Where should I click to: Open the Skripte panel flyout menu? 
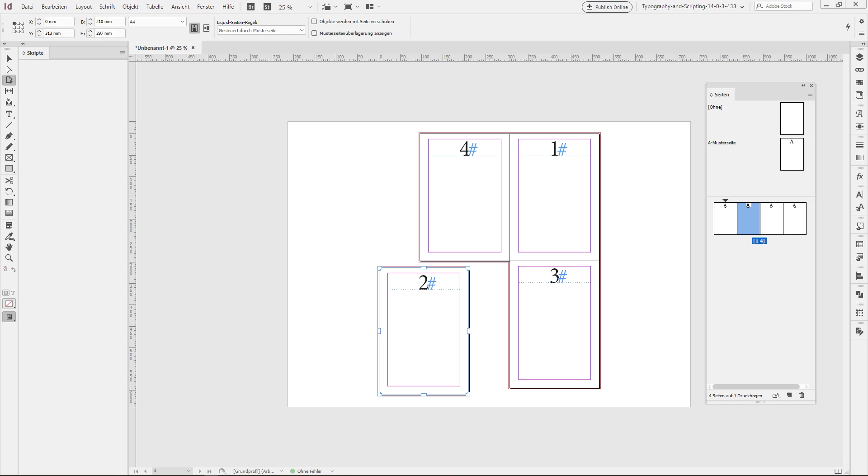[x=122, y=53]
